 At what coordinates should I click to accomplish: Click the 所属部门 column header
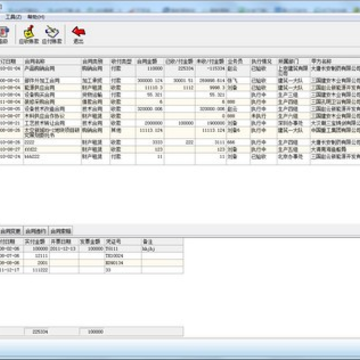pyautogui.click(x=294, y=62)
